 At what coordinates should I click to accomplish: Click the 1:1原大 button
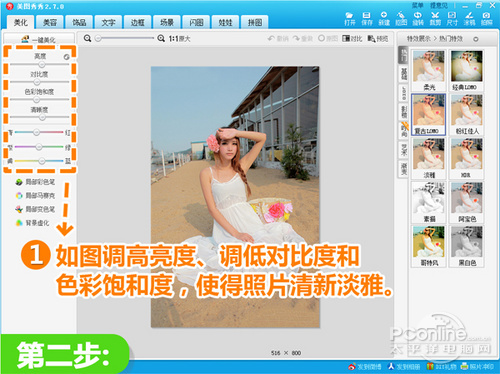tap(179, 39)
